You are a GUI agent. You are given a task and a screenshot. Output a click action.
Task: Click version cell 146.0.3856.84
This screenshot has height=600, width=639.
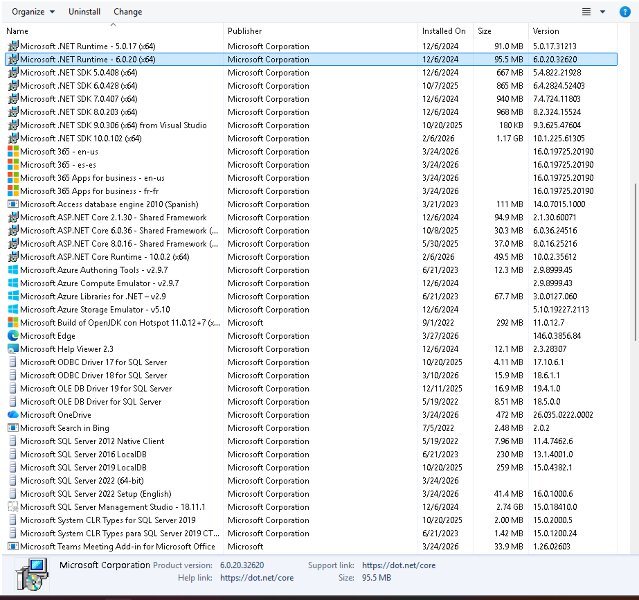[557, 336]
